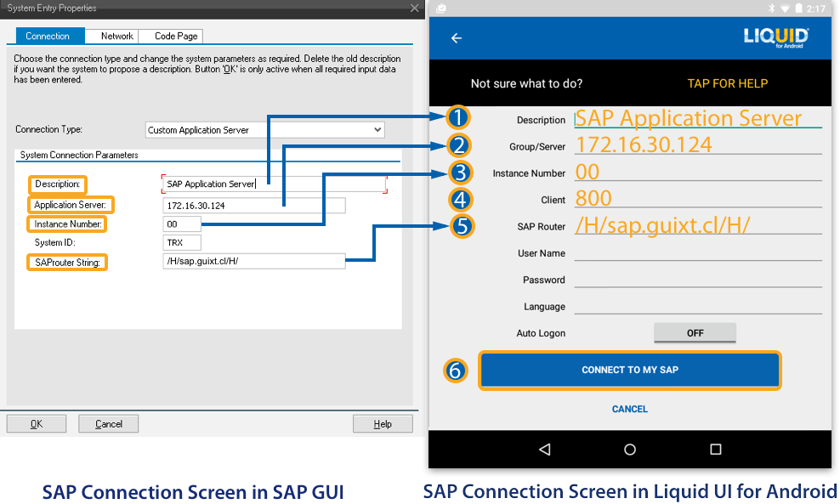Tap the Android home circle button

pos(630,449)
